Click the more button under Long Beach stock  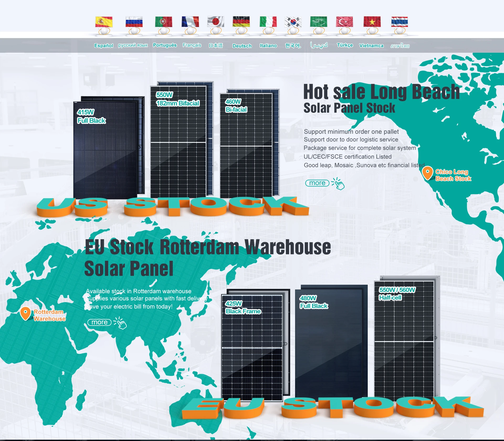(317, 183)
